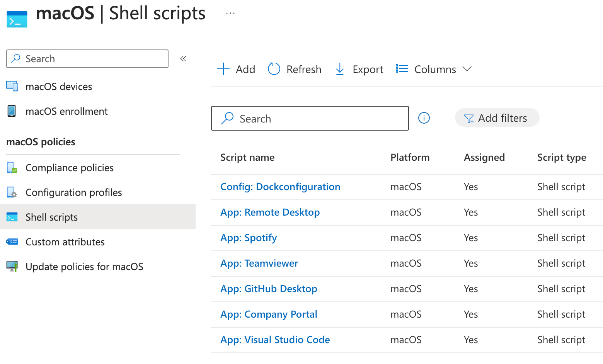
Task: Open the Columns dropdown
Action: pos(434,69)
